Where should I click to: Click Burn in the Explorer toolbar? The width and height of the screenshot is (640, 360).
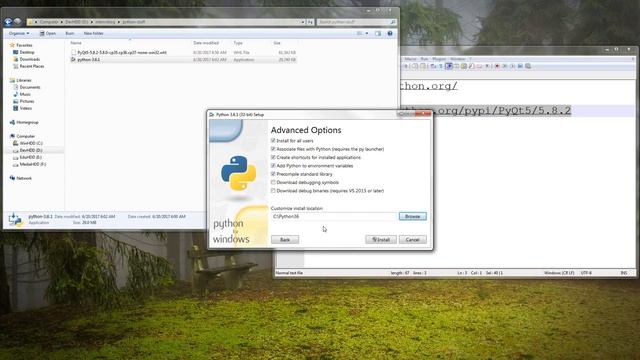pyautogui.click(x=70, y=33)
